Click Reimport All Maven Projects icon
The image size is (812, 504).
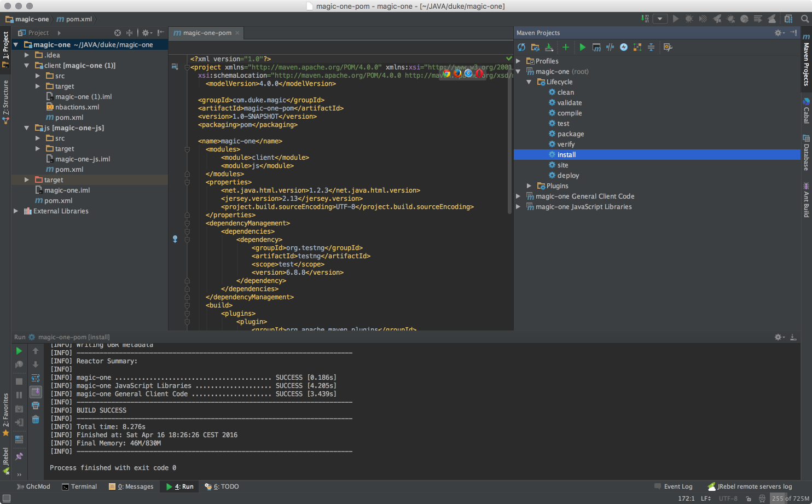point(521,48)
